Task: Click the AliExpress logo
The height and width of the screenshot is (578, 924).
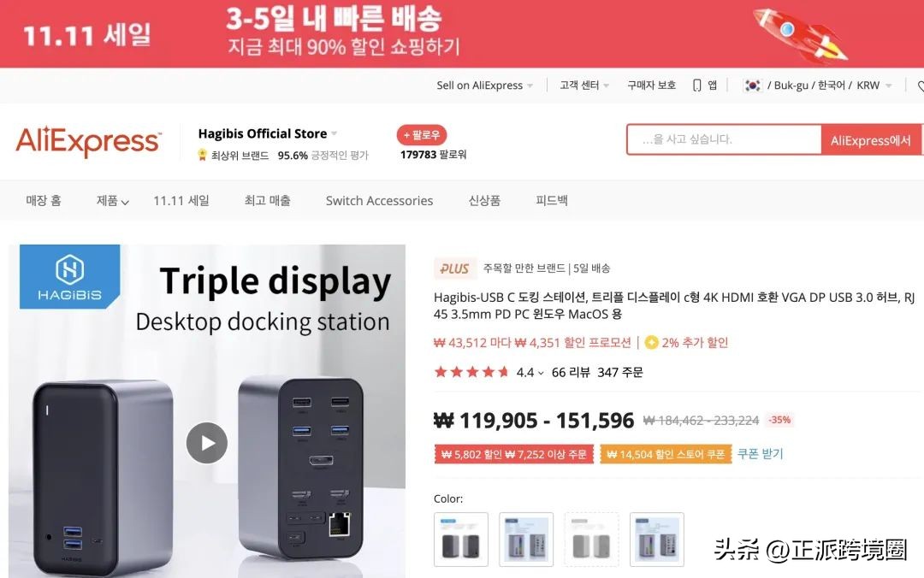Action: (88, 141)
